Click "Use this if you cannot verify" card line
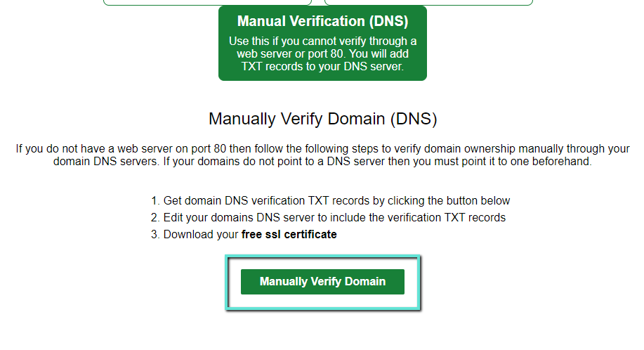The image size is (644, 350). click(x=322, y=41)
